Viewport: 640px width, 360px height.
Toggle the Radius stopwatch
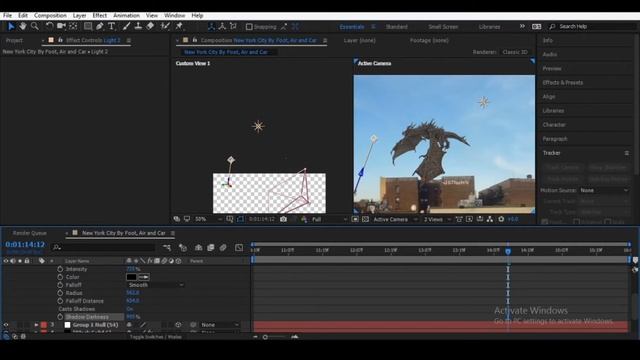(60, 293)
